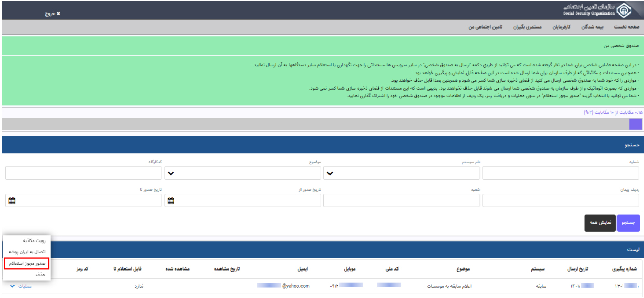Click the storage usage progress bar
The image size is (644, 298).
point(322,124)
